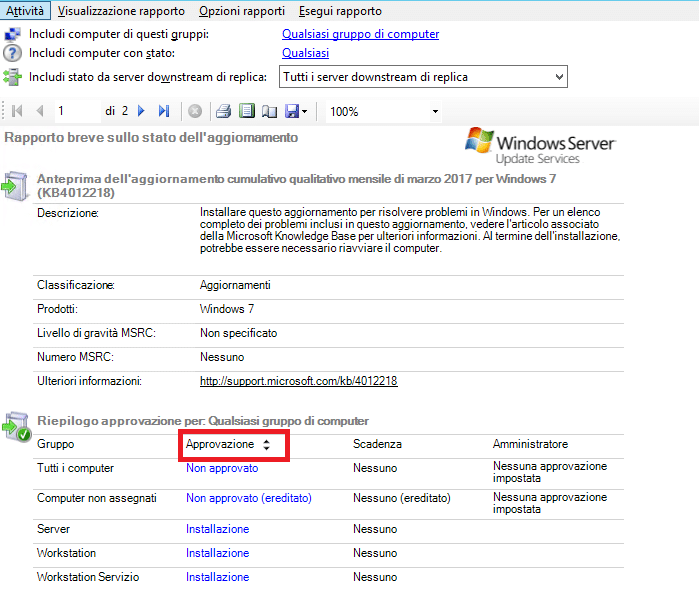Click the approval summary icon
699x603 pixels.
coord(16,427)
